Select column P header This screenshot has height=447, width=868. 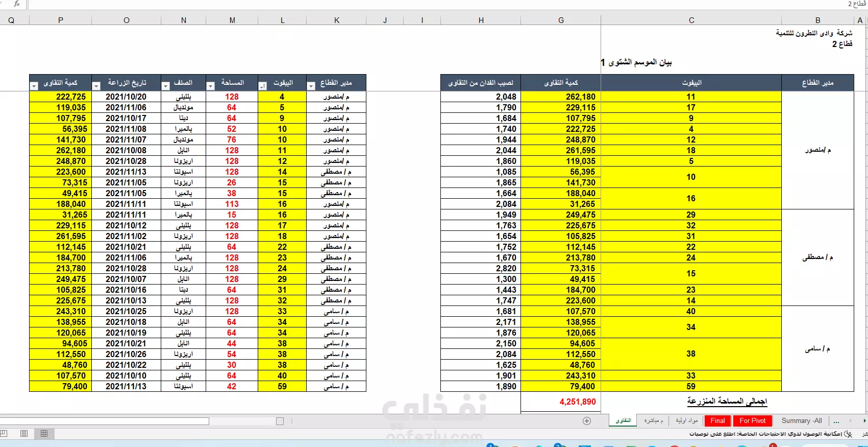61,20
